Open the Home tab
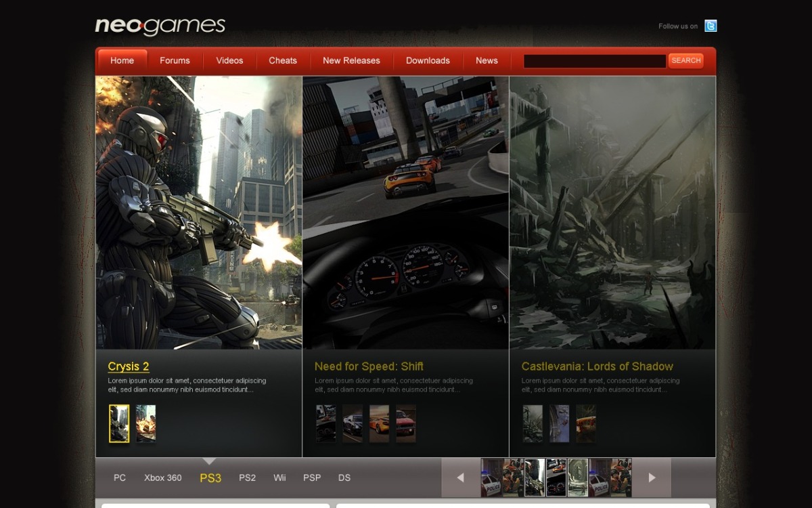Screen dimensions: 812x508 [x=122, y=60]
